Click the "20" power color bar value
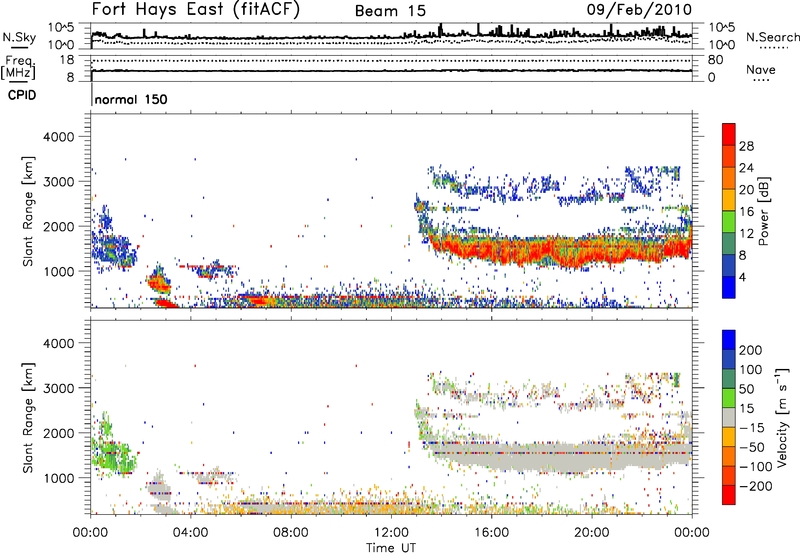 click(x=746, y=190)
